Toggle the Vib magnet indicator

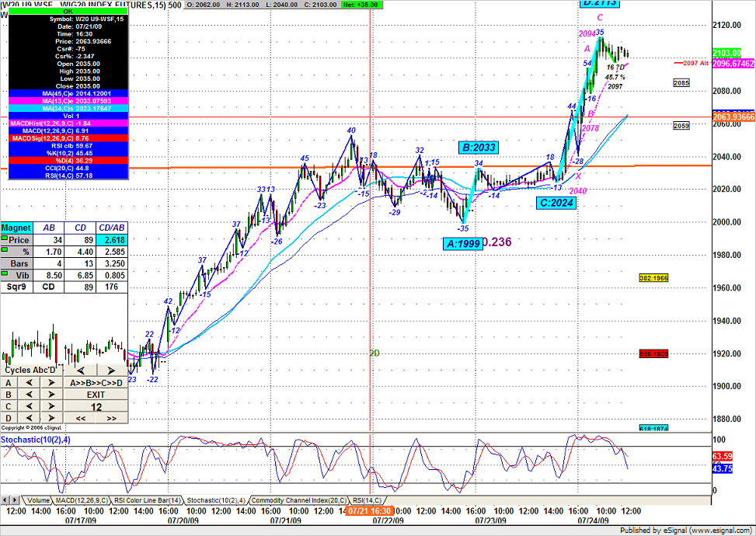click(x=5, y=273)
